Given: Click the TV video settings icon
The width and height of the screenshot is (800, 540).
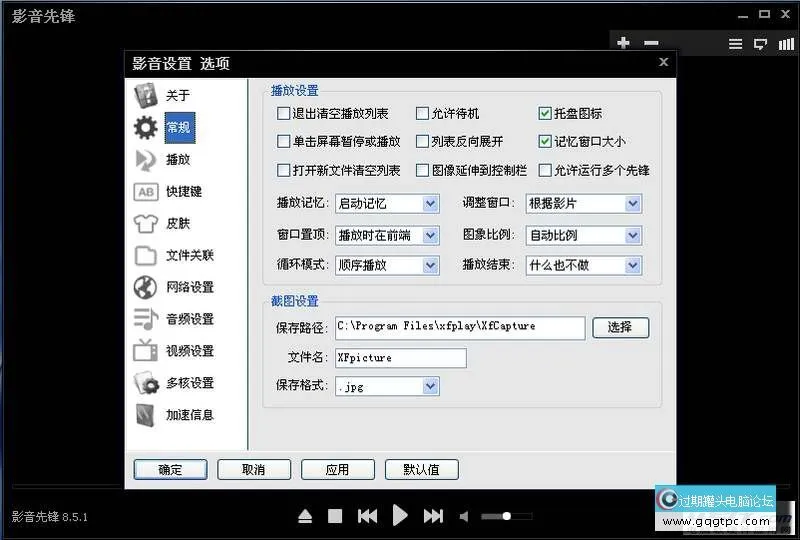Looking at the screenshot, I should (x=146, y=351).
